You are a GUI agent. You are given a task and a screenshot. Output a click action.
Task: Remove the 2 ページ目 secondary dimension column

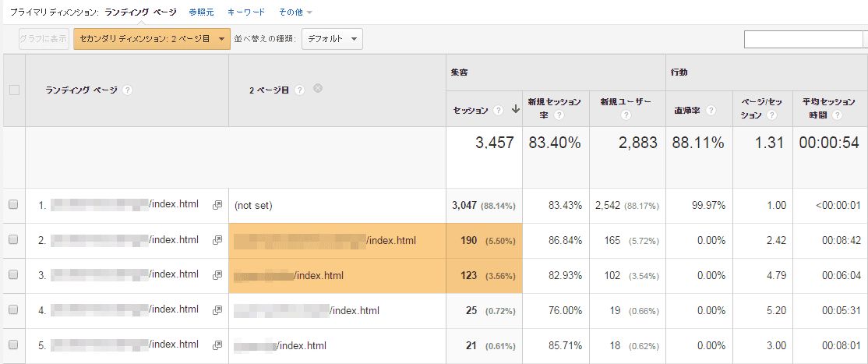317,89
